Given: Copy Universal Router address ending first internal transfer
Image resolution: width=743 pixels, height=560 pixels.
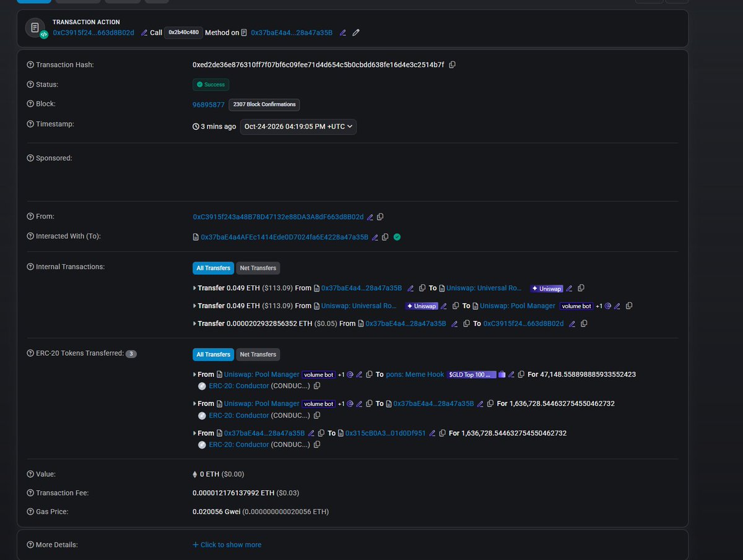Looking at the screenshot, I should click(x=581, y=288).
